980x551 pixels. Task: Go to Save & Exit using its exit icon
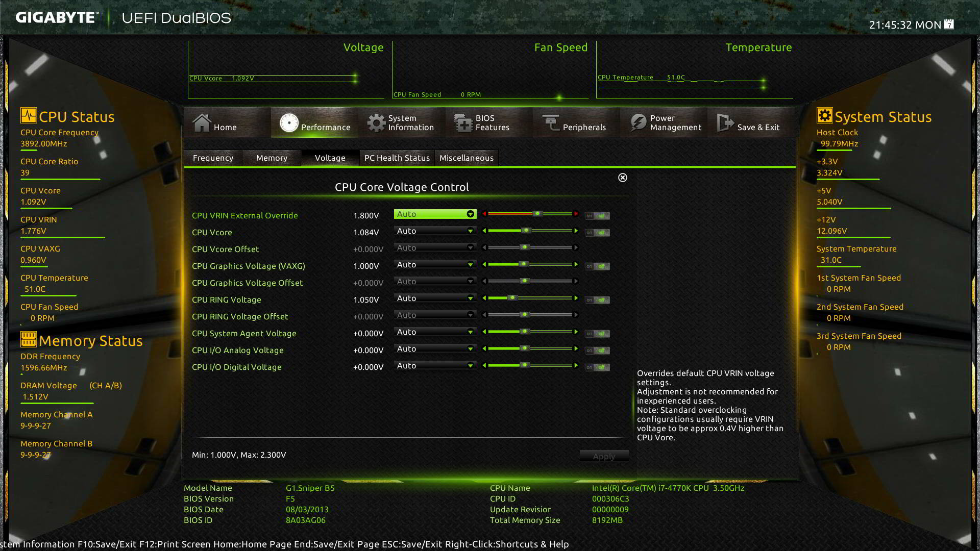725,123
